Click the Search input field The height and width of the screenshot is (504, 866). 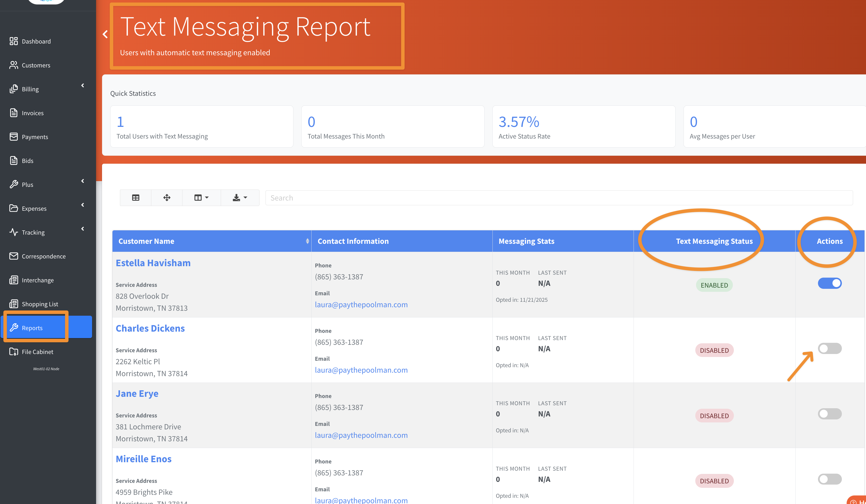(x=559, y=198)
